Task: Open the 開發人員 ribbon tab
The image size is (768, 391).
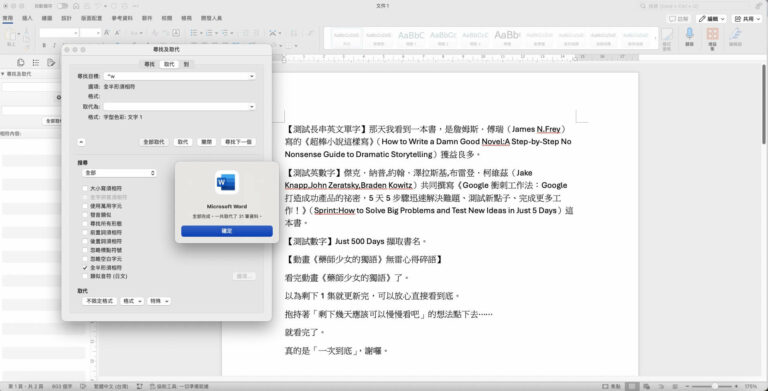Action: coord(212,18)
